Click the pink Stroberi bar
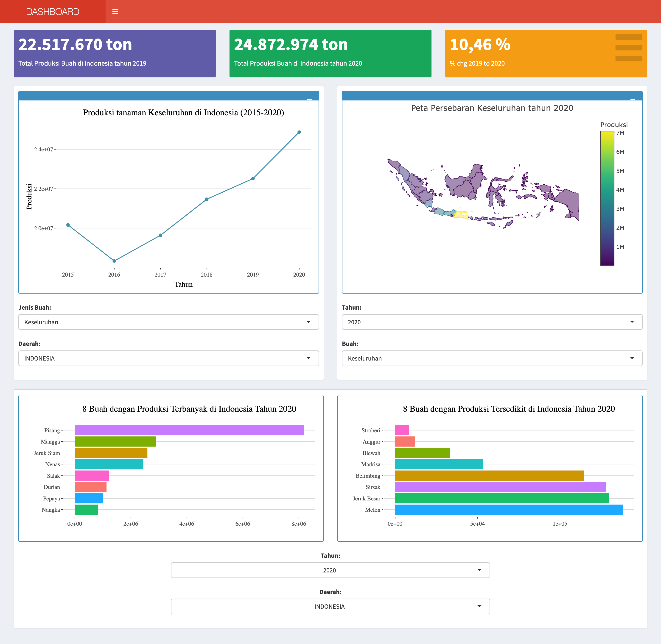Screen dimensions: 661x644 [402, 430]
